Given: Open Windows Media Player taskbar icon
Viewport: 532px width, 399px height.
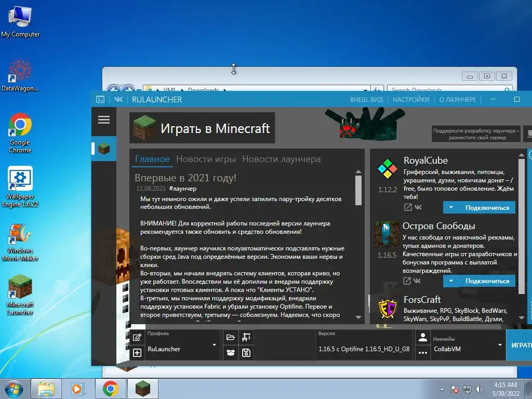Looking at the screenshot, I should (x=77, y=389).
